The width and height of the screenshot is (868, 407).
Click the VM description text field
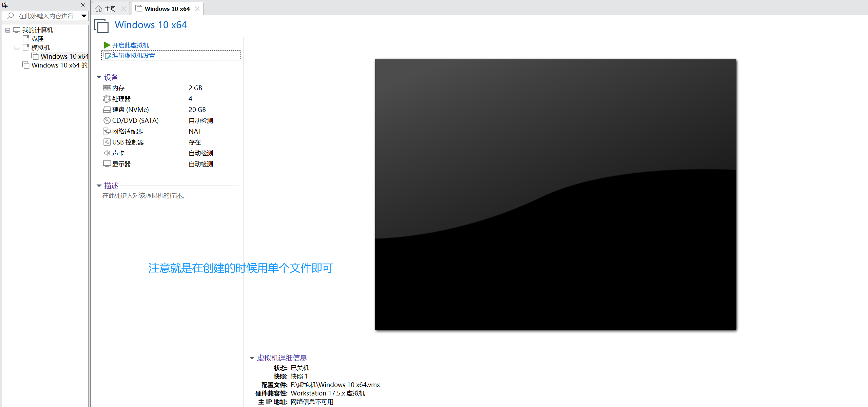coord(144,196)
